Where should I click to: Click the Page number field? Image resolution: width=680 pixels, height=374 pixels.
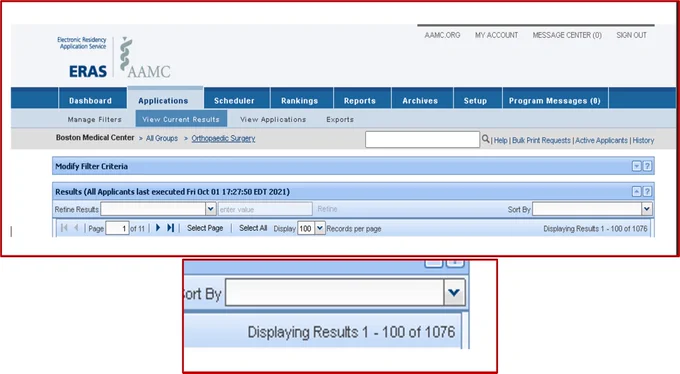pyautogui.click(x=117, y=228)
